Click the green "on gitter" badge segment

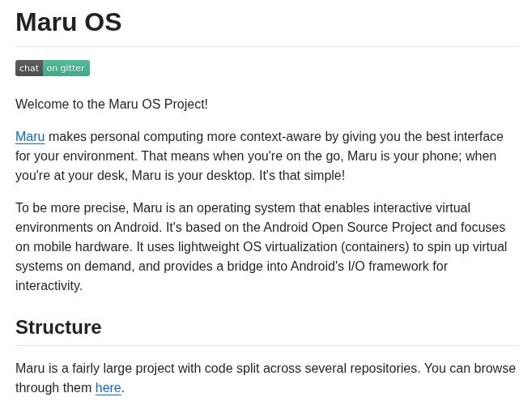point(66,68)
